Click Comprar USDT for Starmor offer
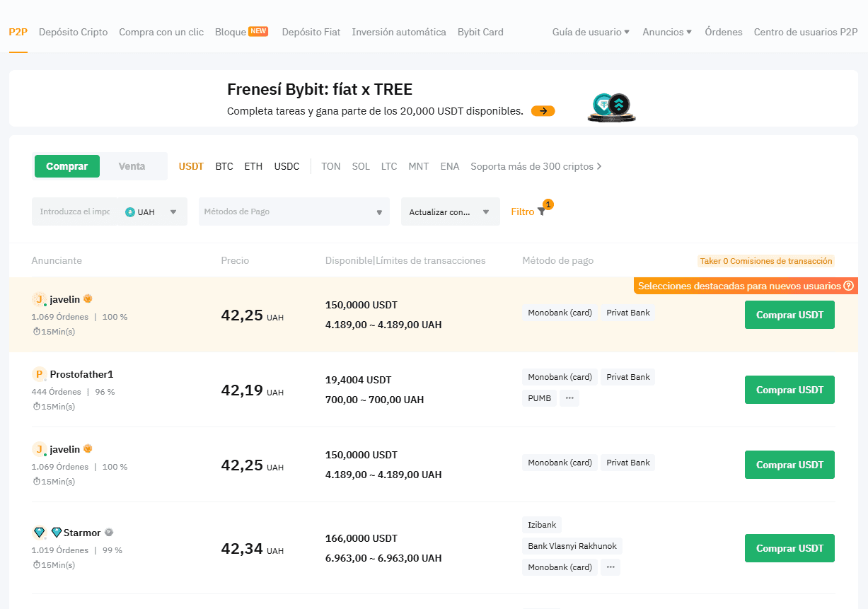868x609 pixels. pos(789,548)
